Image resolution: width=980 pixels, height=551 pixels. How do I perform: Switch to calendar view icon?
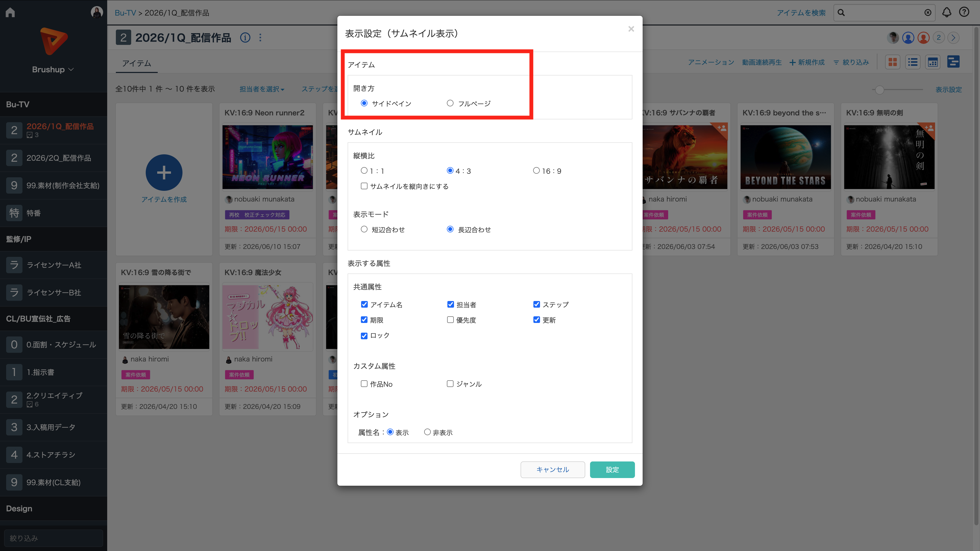tap(933, 62)
